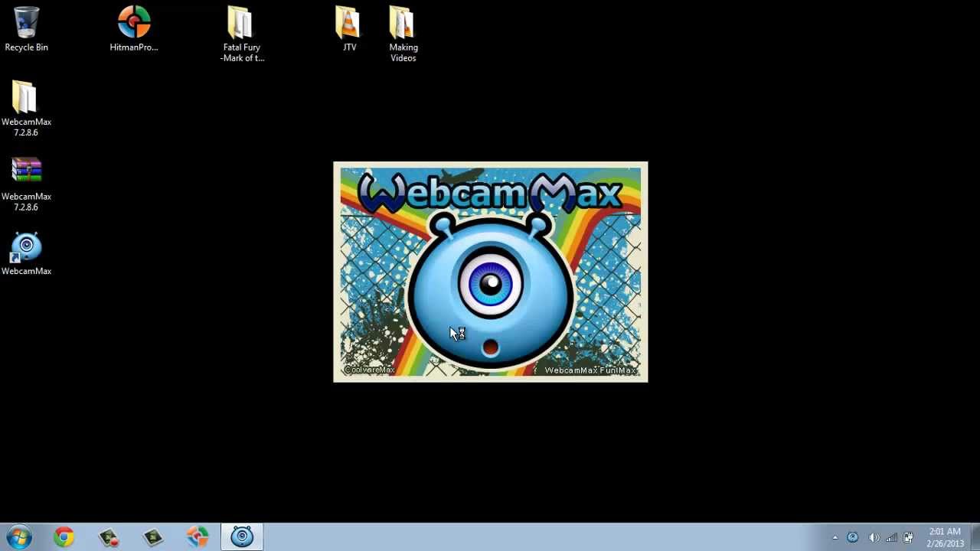Open the Windows Start menu
The height and width of the screenshot is (551, 980).
(x=19, y=537)
